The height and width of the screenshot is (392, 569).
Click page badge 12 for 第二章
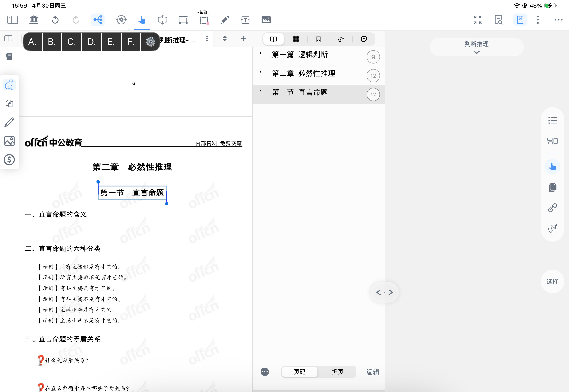click(373, 76)
